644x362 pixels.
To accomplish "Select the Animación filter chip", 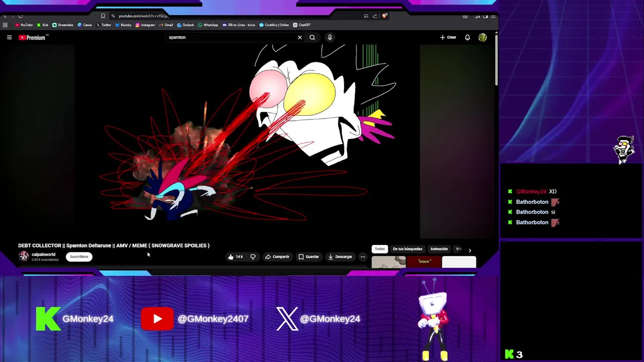I will [x=439, y=249].
